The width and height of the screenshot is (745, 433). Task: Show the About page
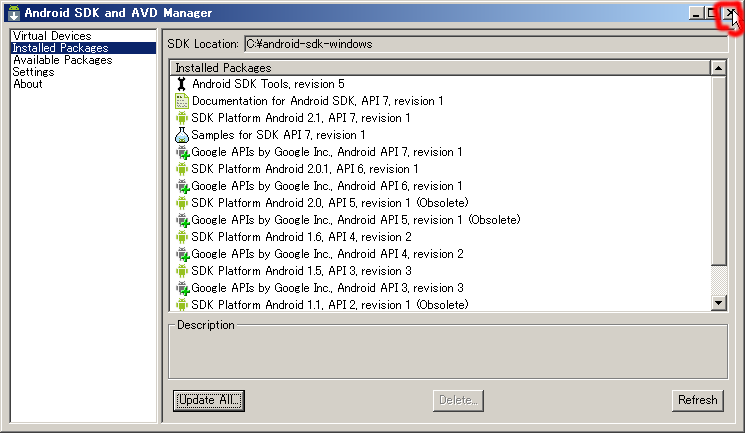pyautogui.click(x=28, y=84)
